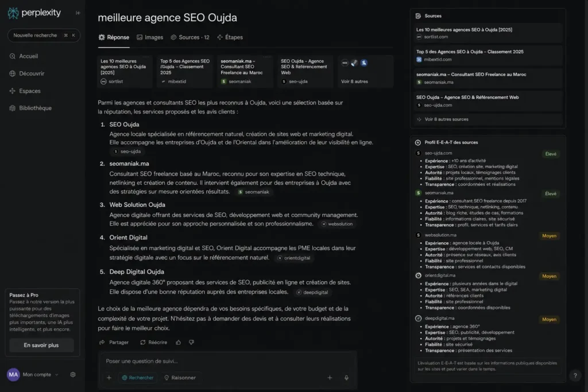This screenshot has width=588, height=392.
Task: Click En savoir plus button
Action: pos(41,345)
